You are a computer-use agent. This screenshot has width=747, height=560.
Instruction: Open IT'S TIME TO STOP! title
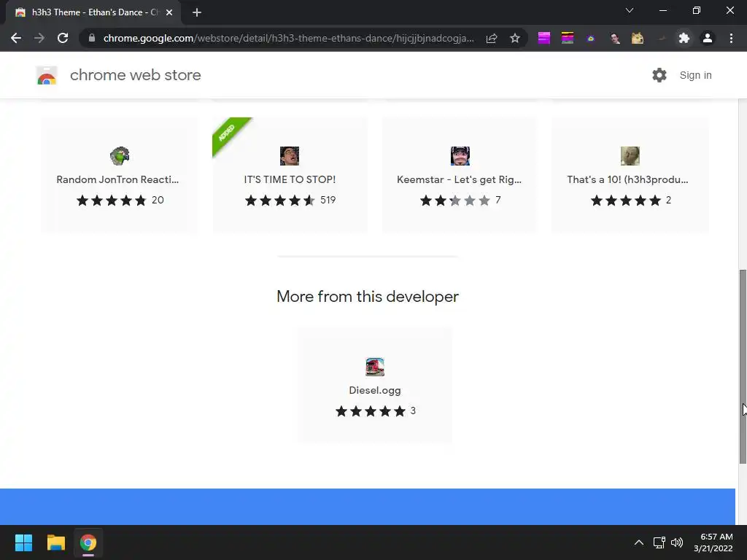pyautogui.click(x=290, y=179)
